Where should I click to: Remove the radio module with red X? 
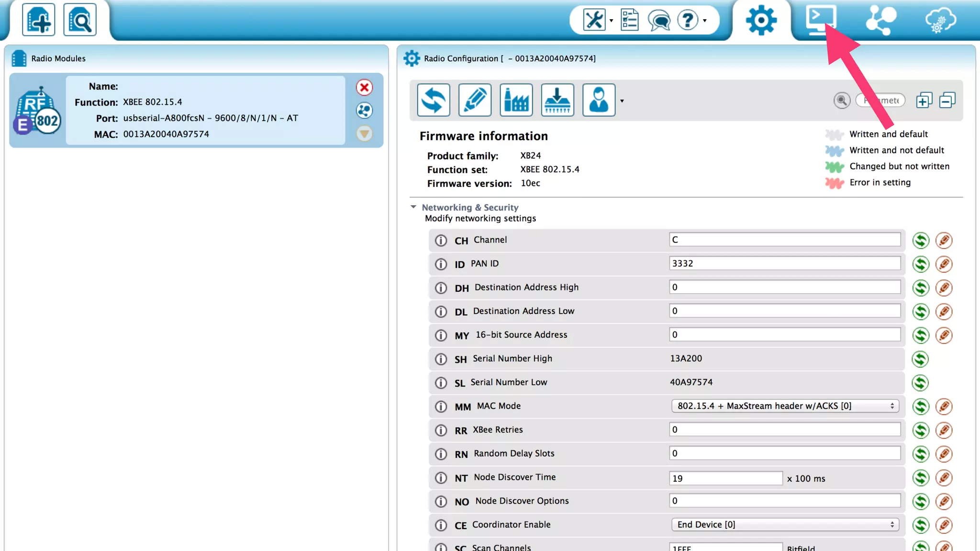364,88
